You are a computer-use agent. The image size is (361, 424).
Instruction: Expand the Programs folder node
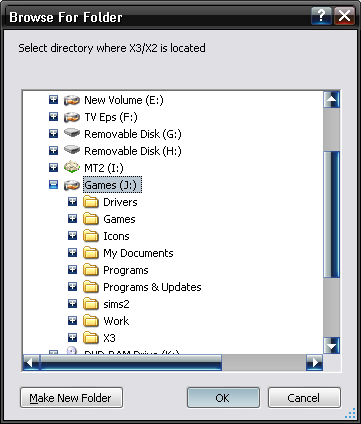pyautogui.click(x=72, y=270)
